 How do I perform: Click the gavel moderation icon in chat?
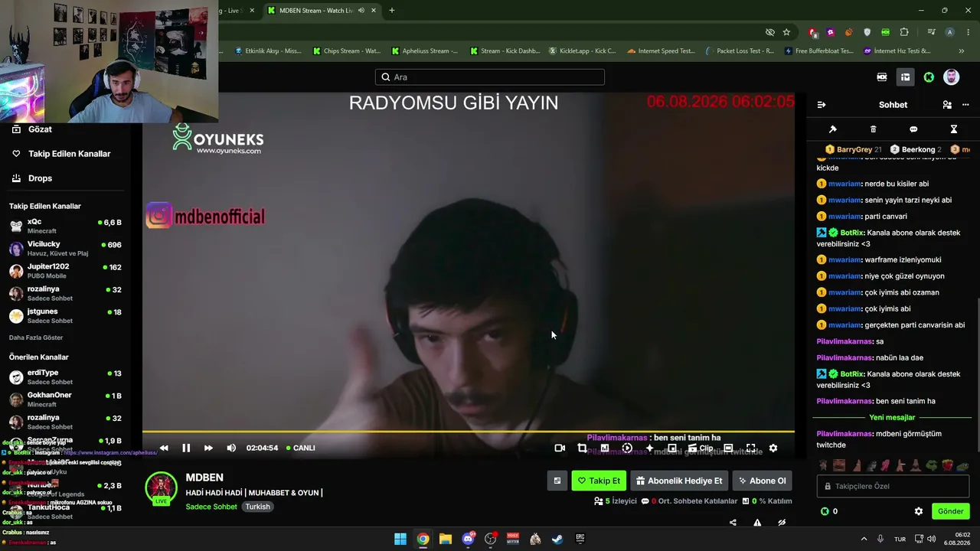coord(833,129)
